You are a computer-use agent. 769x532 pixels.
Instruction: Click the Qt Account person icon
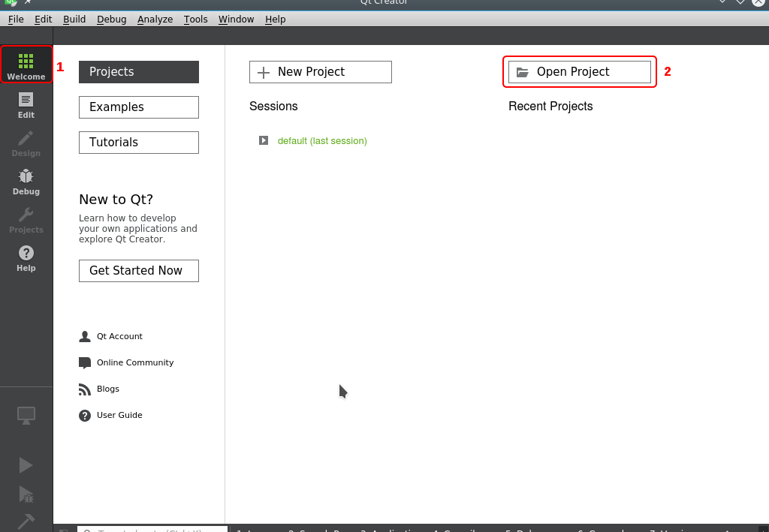click(85, 336)
